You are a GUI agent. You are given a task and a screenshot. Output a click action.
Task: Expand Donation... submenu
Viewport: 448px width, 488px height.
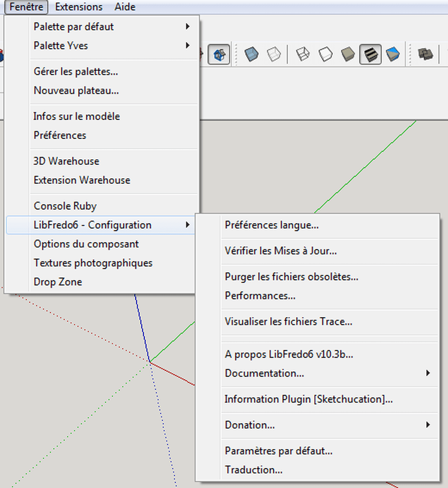318,425
